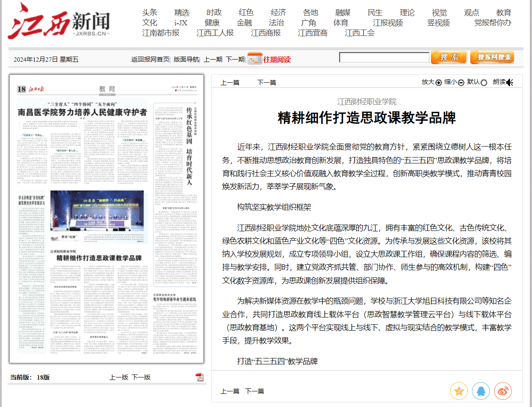Go to 上一版 previous page link

click(119, 377)
